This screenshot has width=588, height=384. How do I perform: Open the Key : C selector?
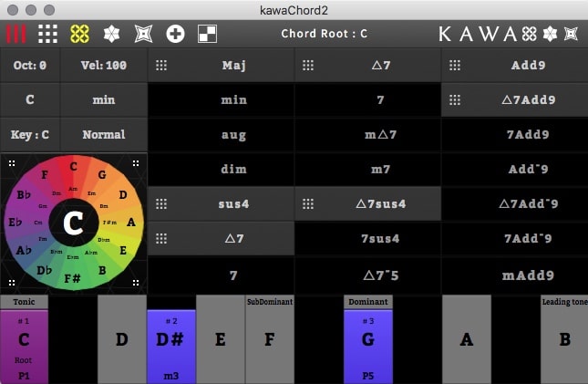click(30, 134)
